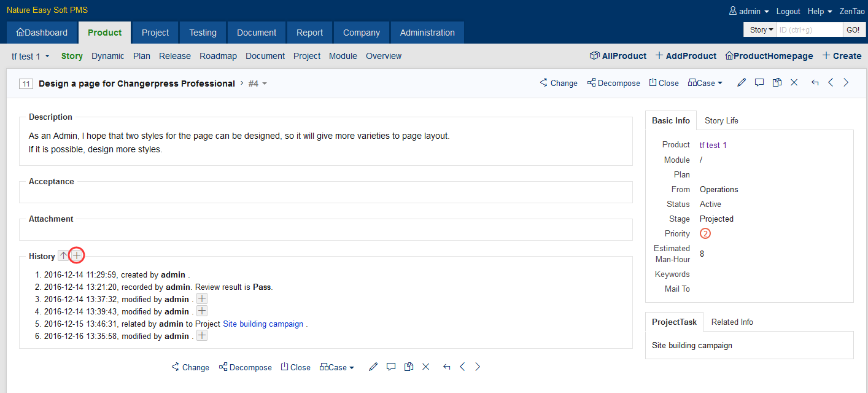Reverse history order with the up-arrow button
The image size is (868, 393).
pos(63,255)
